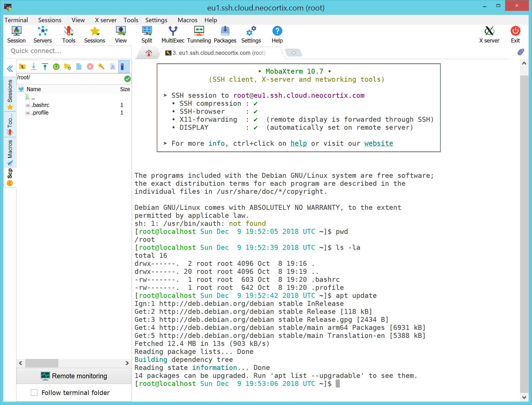Switch to Sessions vertical side tab

click(10, 94)
